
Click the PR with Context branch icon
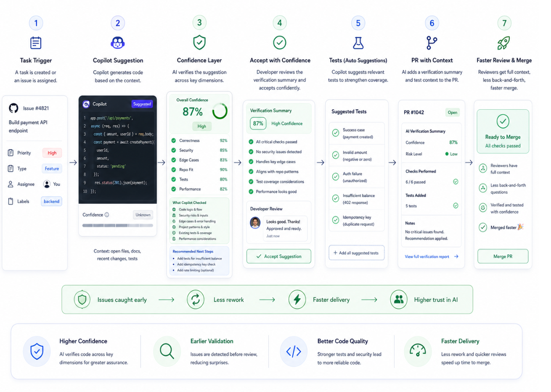tap(432, 42)
